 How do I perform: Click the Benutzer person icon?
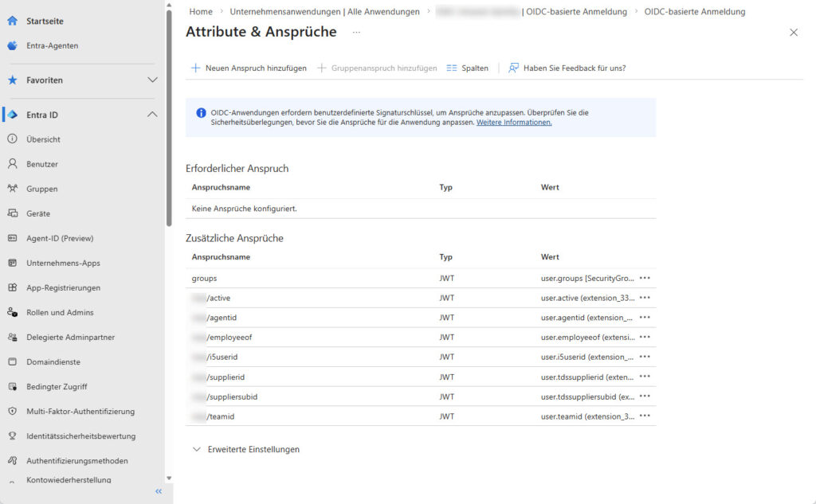[12, 164]
